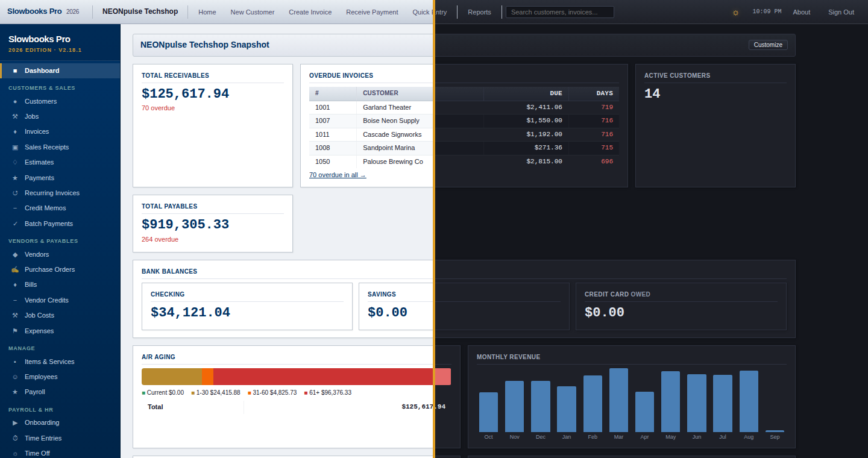The height and width of the screenshot is (458, 868).
Task: Click the $271.36 due amount
Action: [x=548, y=148]
